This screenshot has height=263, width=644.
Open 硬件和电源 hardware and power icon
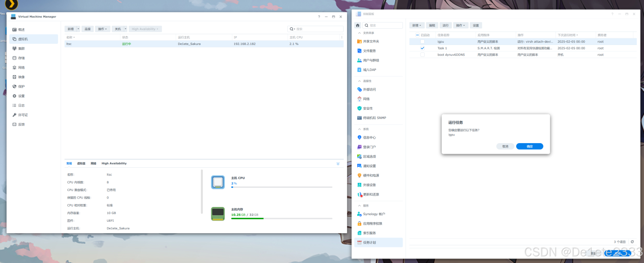359,175
